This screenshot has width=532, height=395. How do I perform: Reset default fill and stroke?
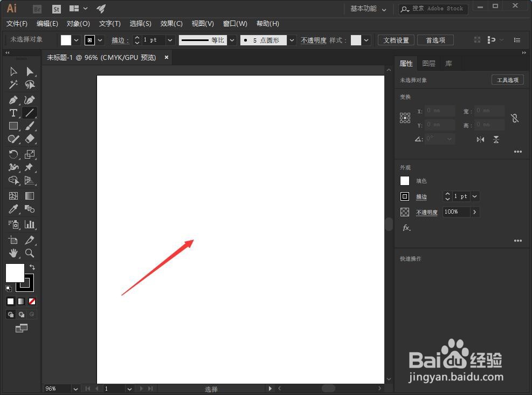point(9,289)
